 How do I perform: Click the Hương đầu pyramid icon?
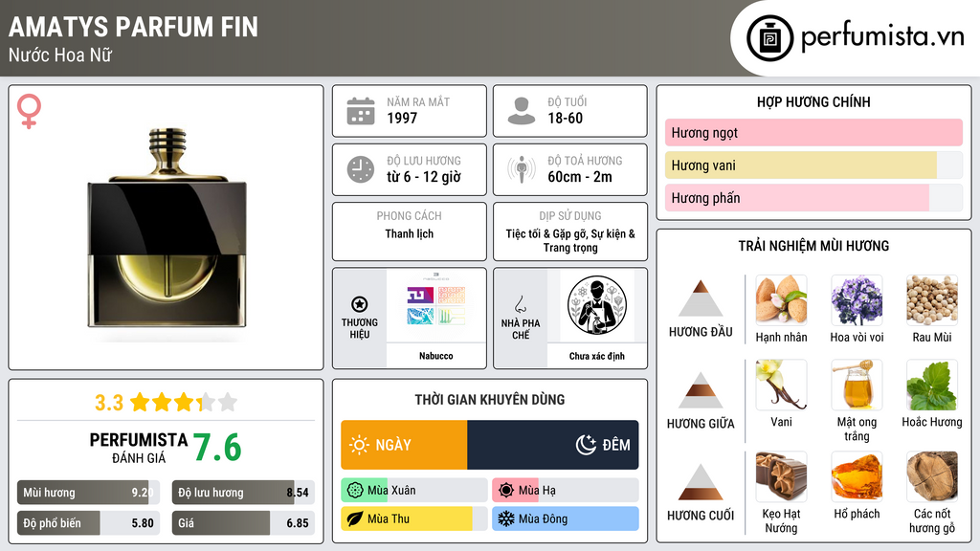pos(701,298)
